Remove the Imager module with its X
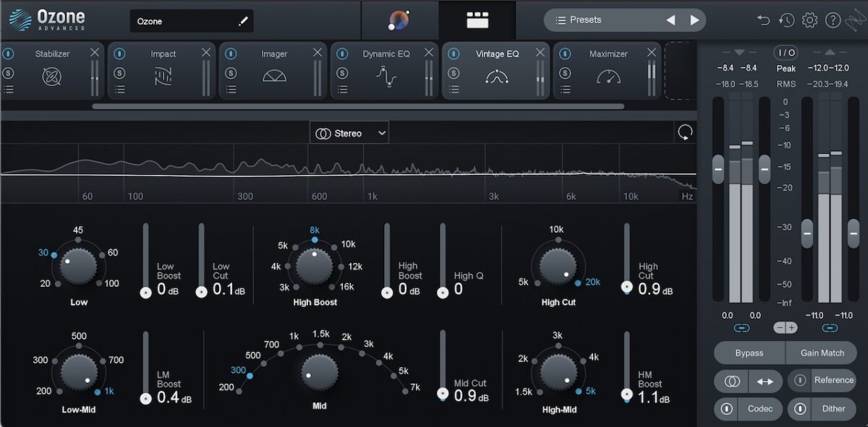The height and width of the screenshot is (427, 868). pyautogui.click(x=318, y=53)
